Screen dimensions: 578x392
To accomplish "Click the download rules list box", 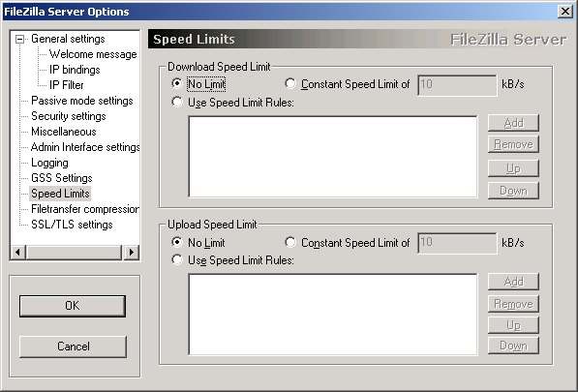I will click(333, 157).
